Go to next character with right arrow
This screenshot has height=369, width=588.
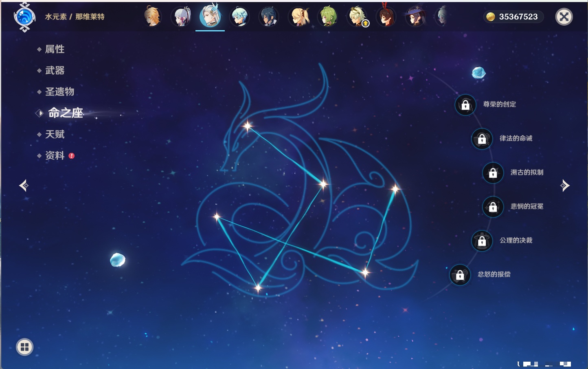(x=565, y=186)
